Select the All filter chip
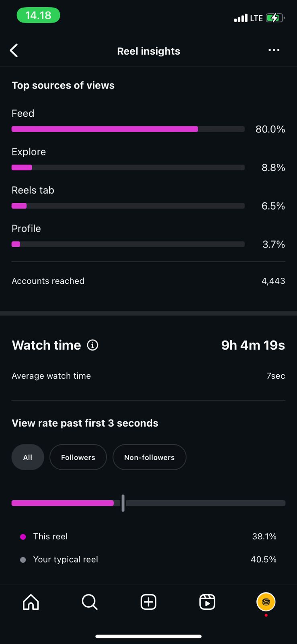 click(x=28, y=457)
